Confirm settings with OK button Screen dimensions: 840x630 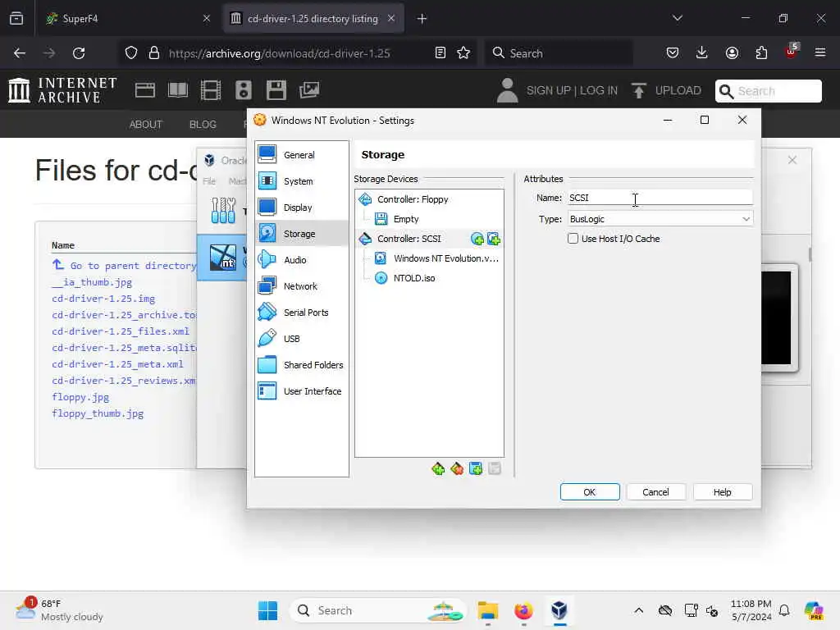tap(590, 492)
